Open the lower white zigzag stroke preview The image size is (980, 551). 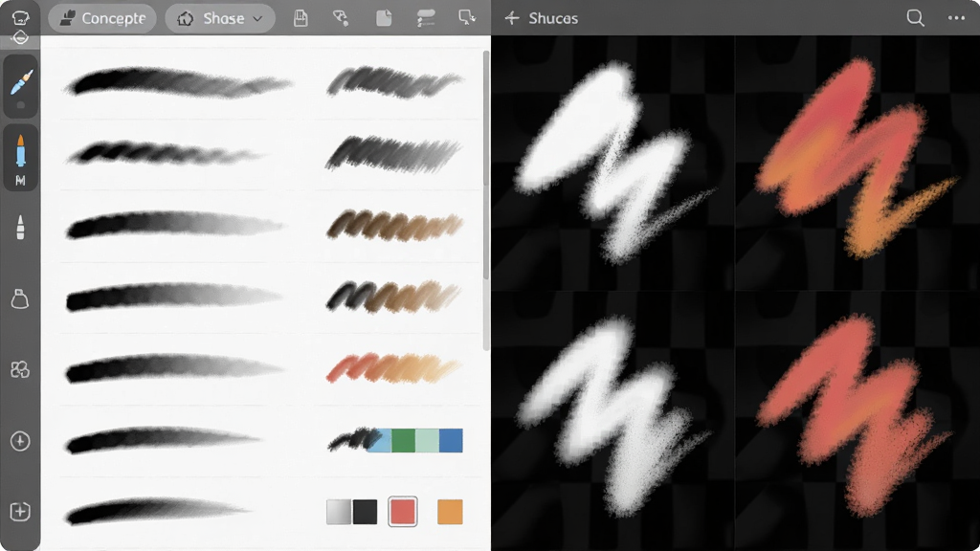(x=613, y=417)
